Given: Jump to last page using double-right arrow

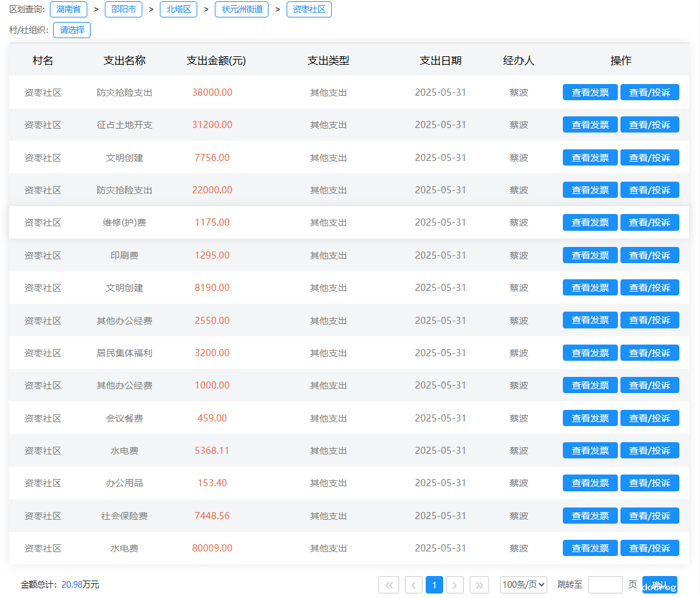Looking at the screenshot, I should [479, 585].
